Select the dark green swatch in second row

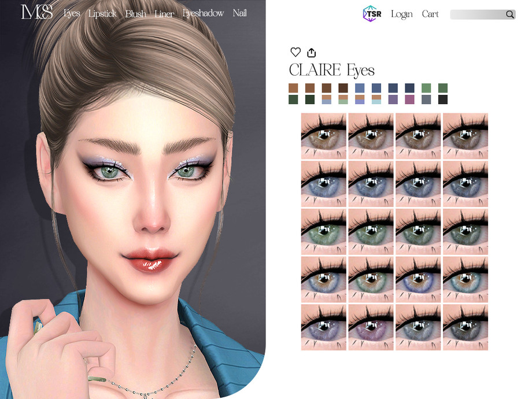294,99
